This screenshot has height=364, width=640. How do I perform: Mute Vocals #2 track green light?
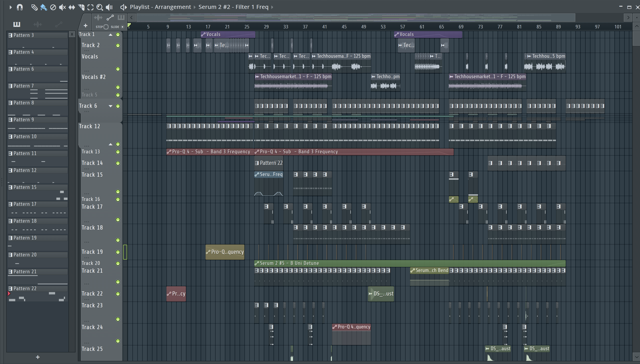pos(118,87)
